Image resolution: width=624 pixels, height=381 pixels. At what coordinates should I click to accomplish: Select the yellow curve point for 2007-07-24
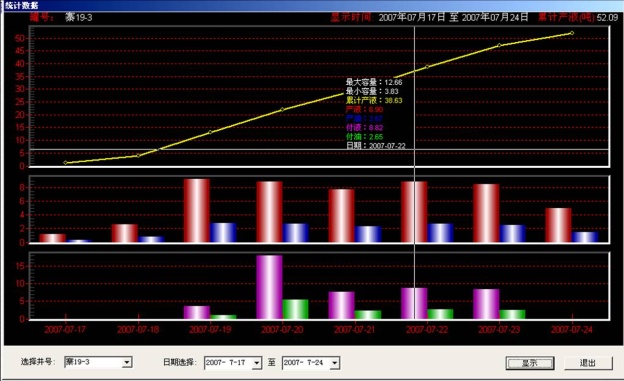coord(572,33)
